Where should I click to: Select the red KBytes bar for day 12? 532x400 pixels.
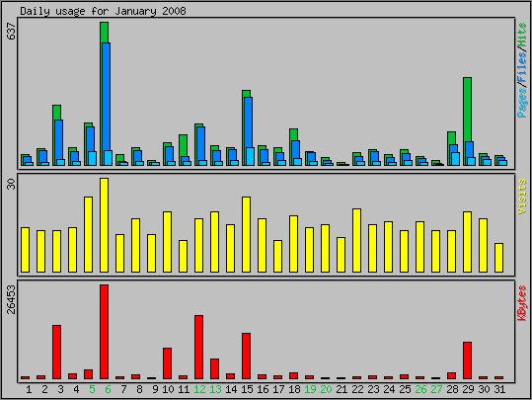tap(198, 347)
